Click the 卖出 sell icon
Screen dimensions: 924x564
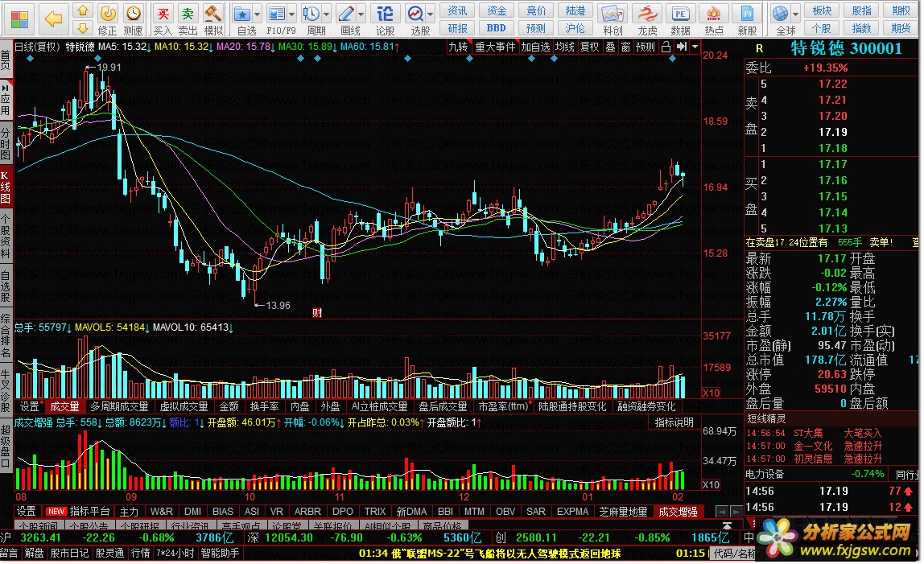tap(188, 19)
